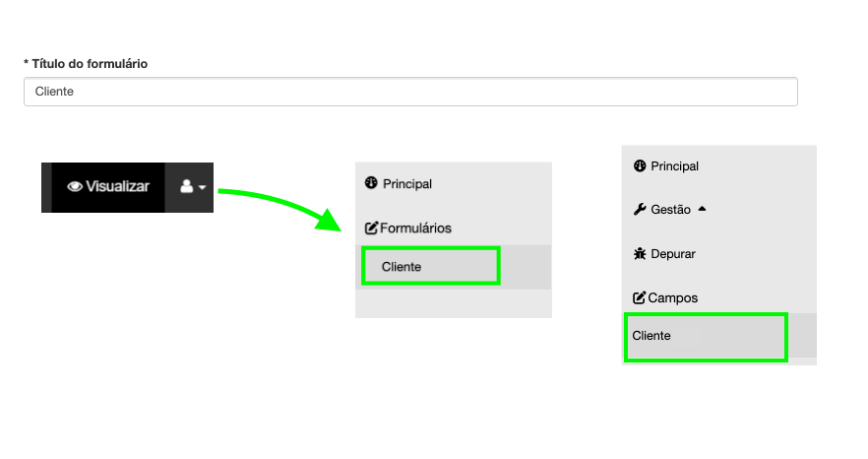Image resolution: width=868 pixels, height=459 pixels.
Task: Click the edit icon next to Formulários
Action: click(371, 228)
